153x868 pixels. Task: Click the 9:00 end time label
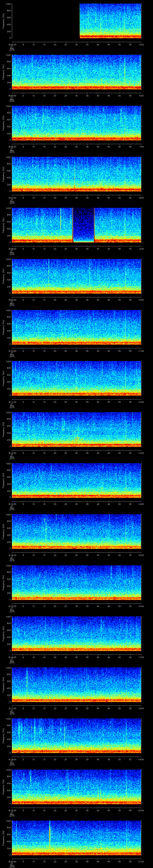coord(141,249)
